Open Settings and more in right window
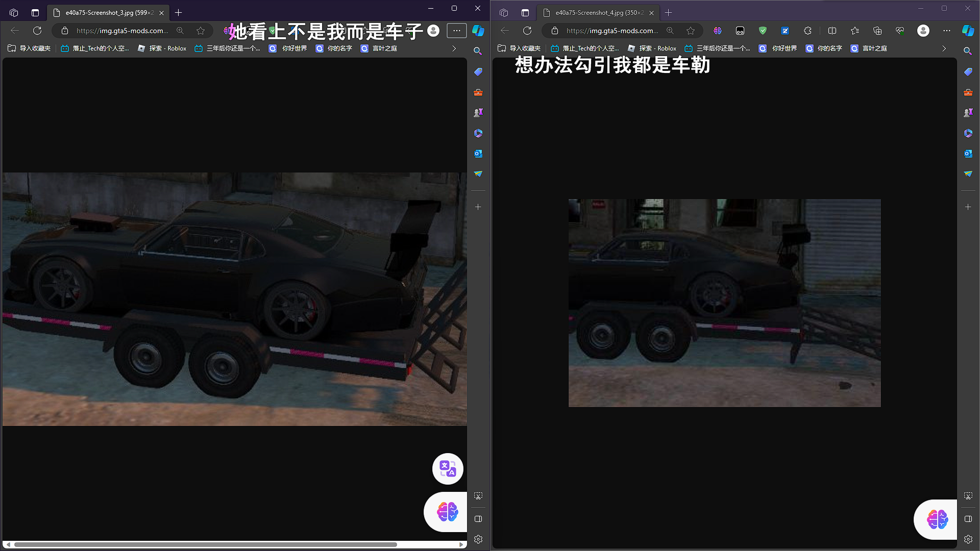 [x=947, y=31]
